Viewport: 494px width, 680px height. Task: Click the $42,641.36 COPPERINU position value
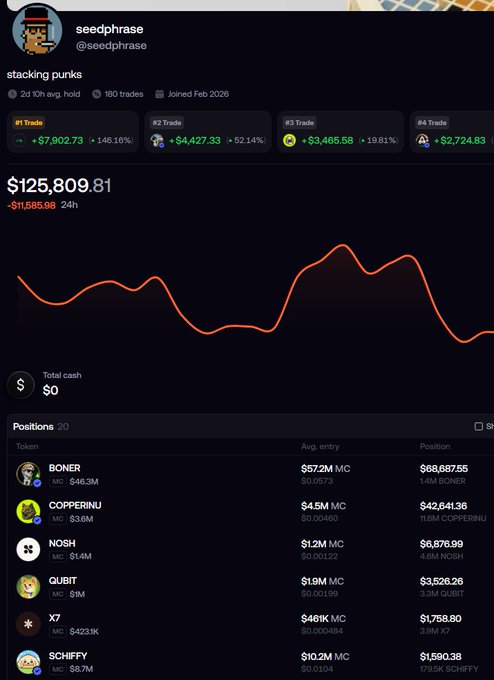click(443, 506)
